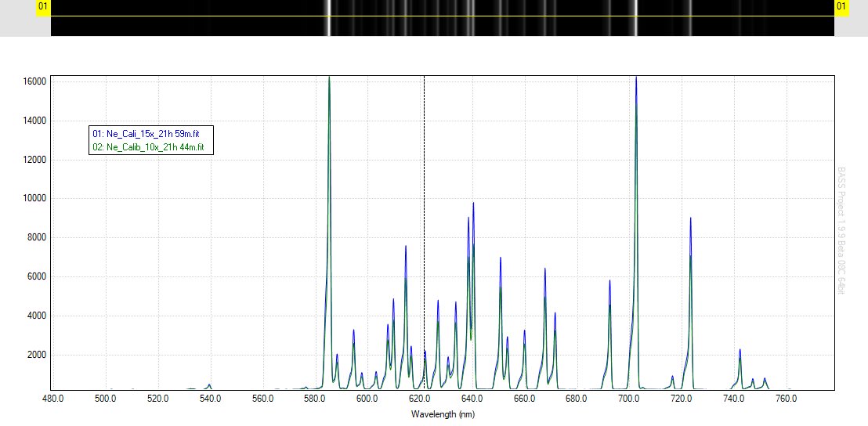Click the peak near 743 nm

(x=740, y=352)
